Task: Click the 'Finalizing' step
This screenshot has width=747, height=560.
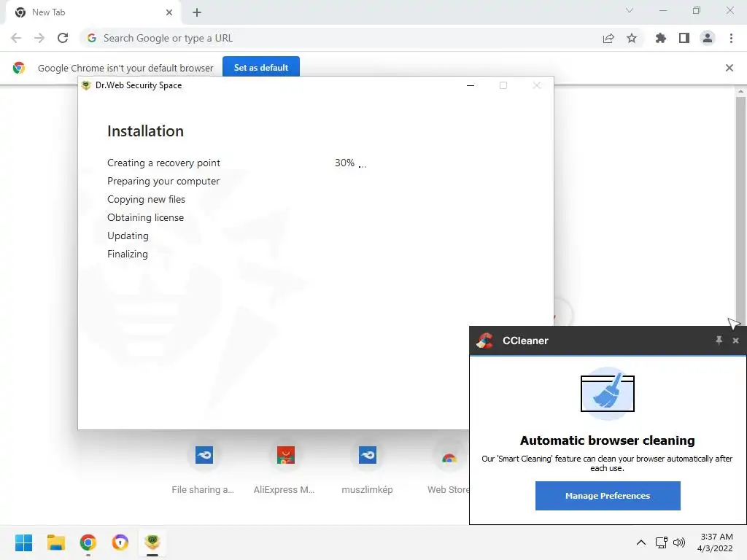Action: coord(127,254)
